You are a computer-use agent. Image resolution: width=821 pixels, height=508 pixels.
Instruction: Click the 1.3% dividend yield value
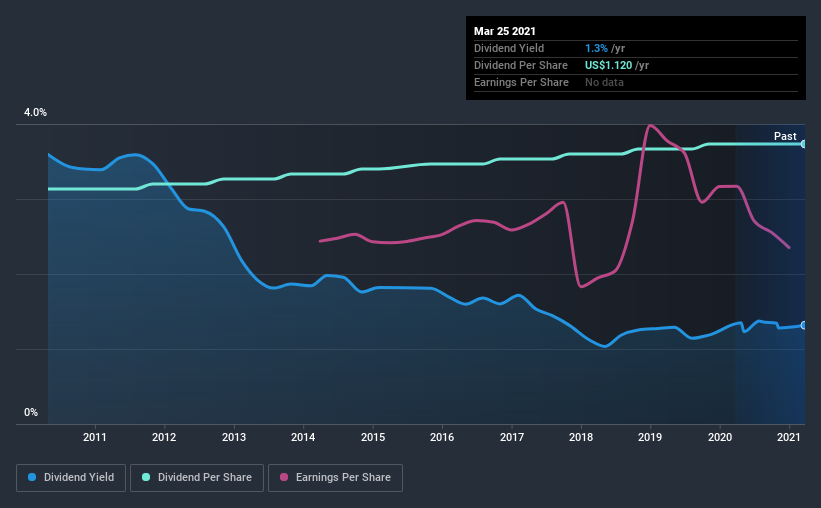[x=594, y=48]
